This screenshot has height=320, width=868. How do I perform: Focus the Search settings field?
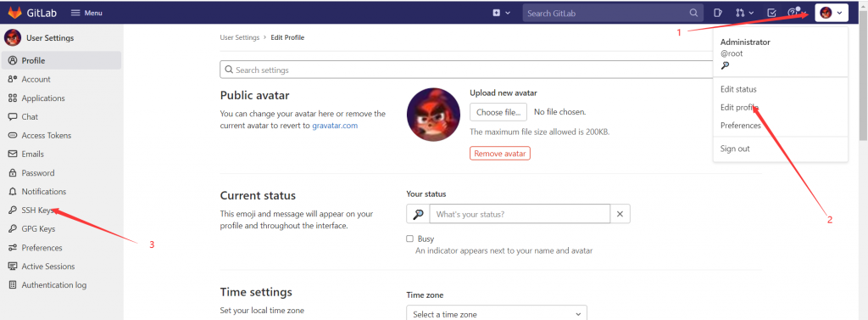467,70
